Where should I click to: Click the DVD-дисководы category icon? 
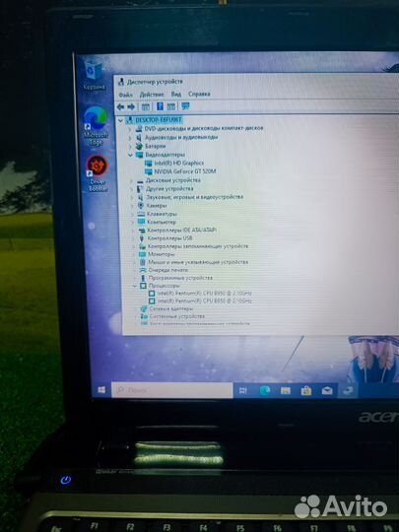point(139,129)
